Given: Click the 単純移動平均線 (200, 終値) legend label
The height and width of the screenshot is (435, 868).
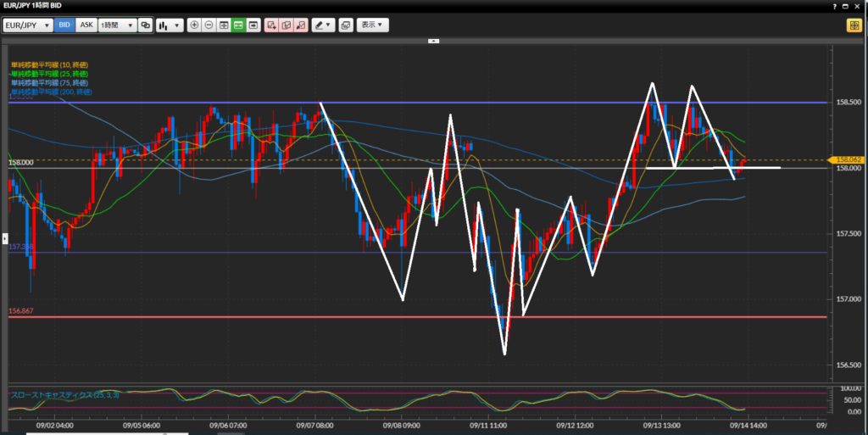Looking at the screenshot, I should [51, 92].
